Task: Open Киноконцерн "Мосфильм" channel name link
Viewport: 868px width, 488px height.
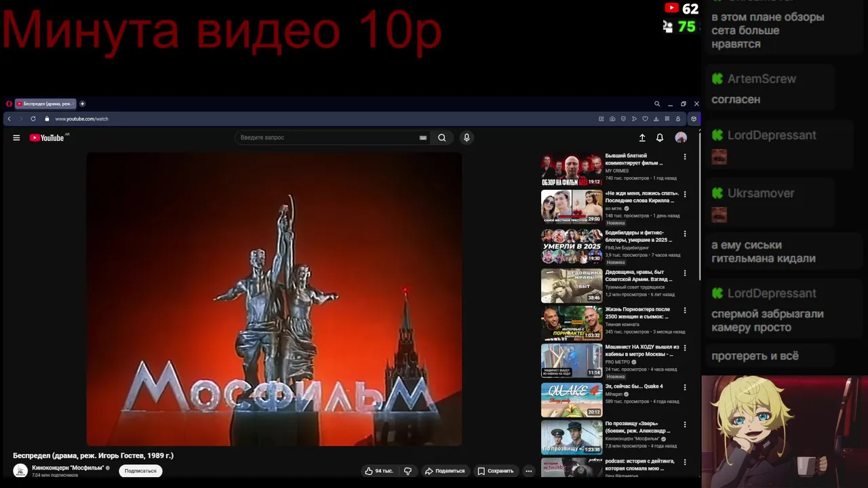Action: (68, 468)
